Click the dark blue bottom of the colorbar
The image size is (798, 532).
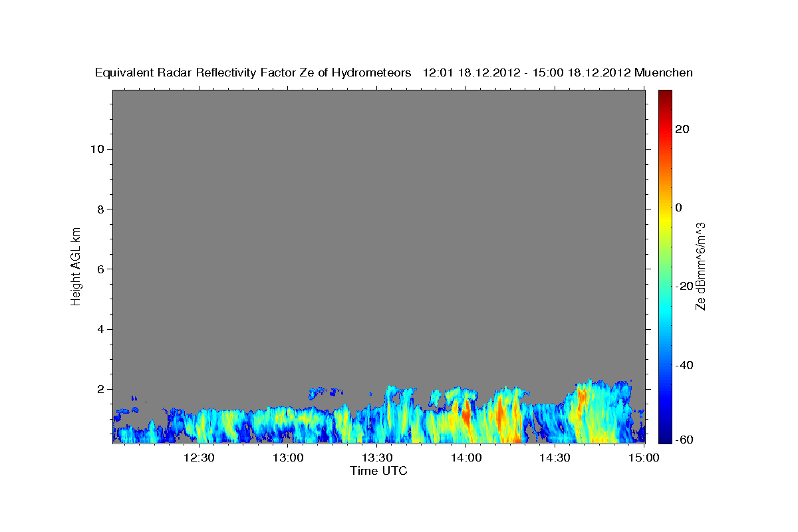[664, 438]
